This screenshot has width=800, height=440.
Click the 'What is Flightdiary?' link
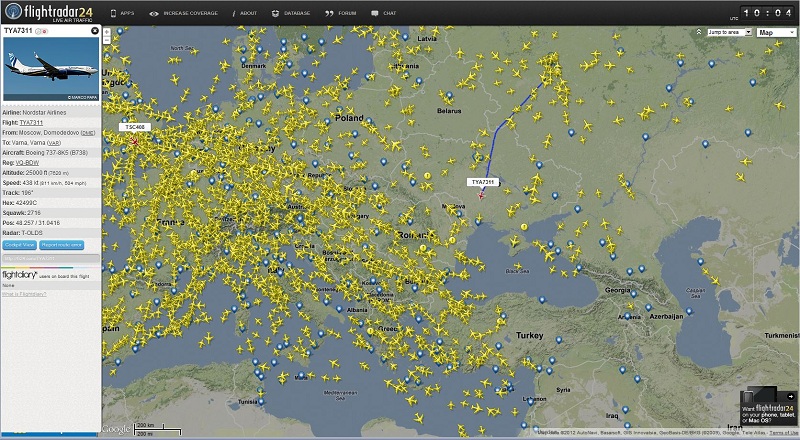[23, 293]
